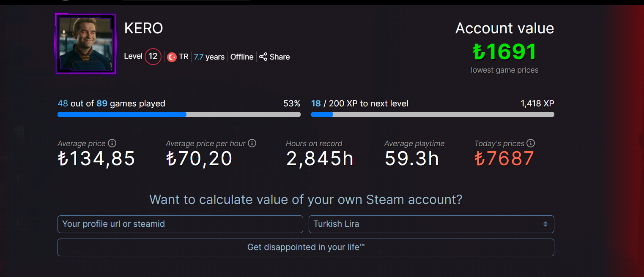The image size is (644, 277).
Task: Click the Share network icon
Action: [x=263, y=57]
